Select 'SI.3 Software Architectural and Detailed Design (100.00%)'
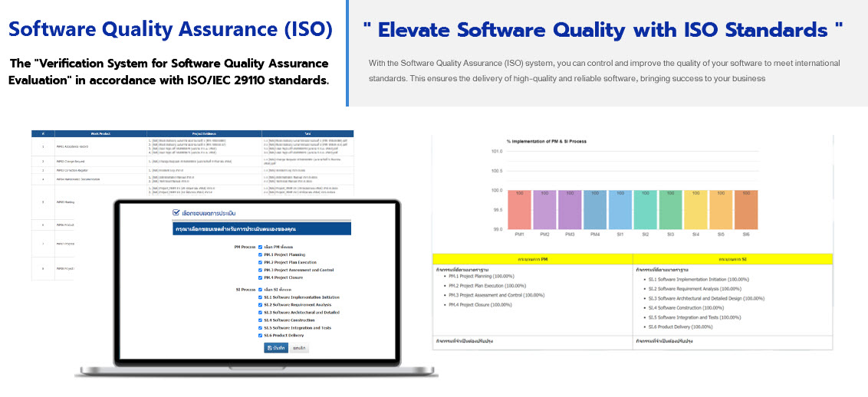This screenshot has width=868, height=397. [x=706, y=298]
